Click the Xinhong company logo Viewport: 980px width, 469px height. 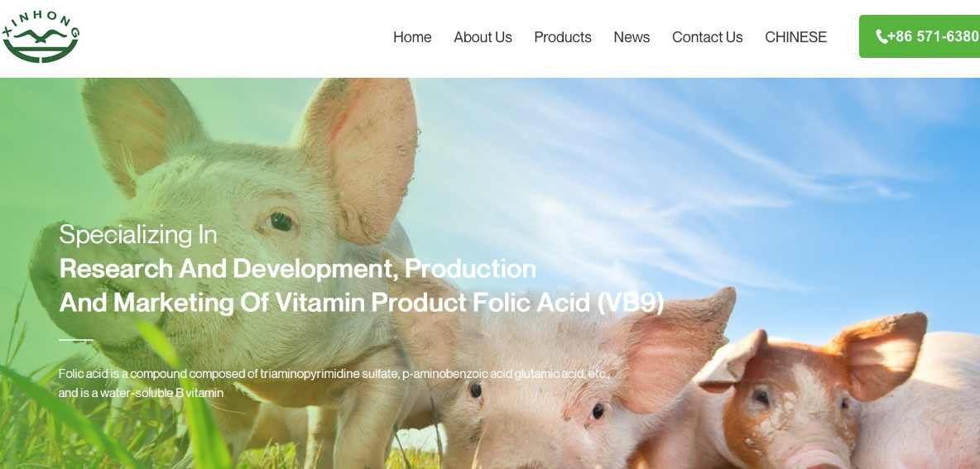click(x=41, y=36)
